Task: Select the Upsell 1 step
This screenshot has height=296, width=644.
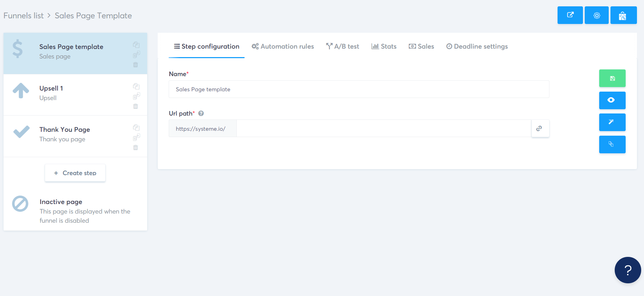Action: tap(75, 95)
